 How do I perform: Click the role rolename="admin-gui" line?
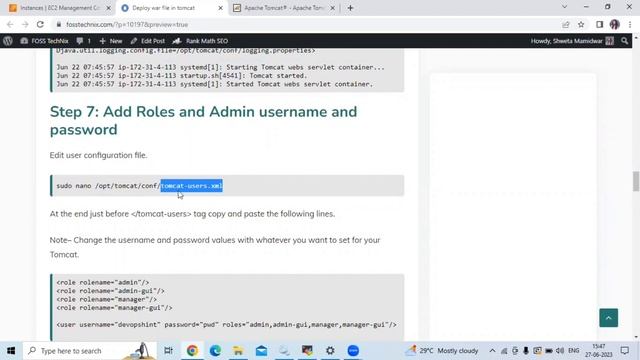pyautogui.click(x=110, y=291)
